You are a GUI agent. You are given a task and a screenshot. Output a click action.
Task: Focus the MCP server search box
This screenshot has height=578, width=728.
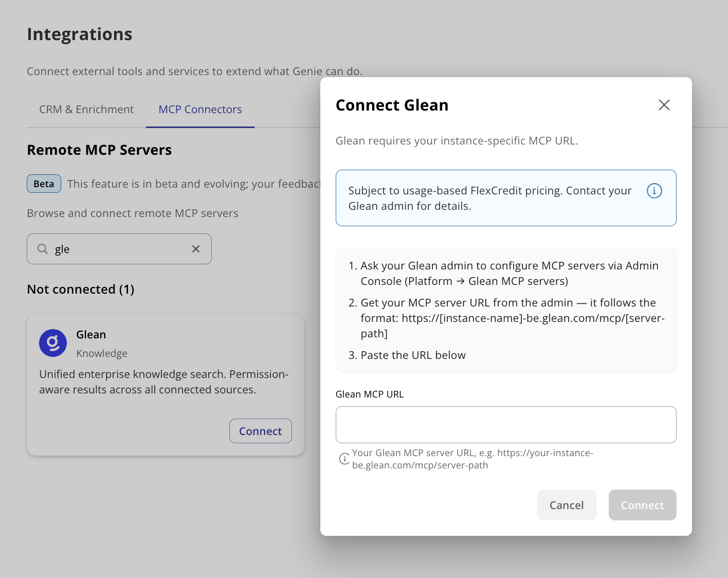point(119,249)
